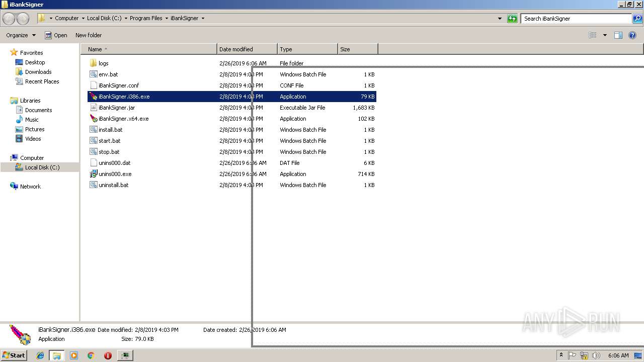Expand the address bar history dropdown
The width and height of the screenshot is (644, 362).
click(500, 19)
